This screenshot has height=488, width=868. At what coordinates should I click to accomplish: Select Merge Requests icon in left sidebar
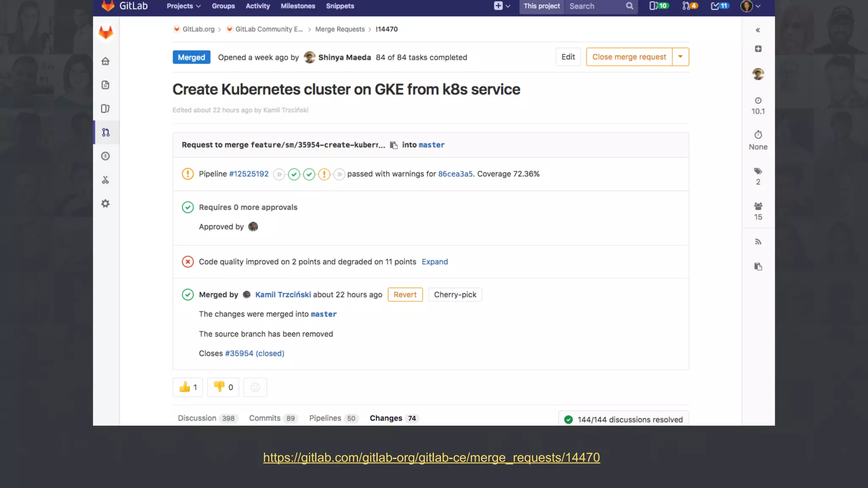pyautogui.click(x=106, y=133)
